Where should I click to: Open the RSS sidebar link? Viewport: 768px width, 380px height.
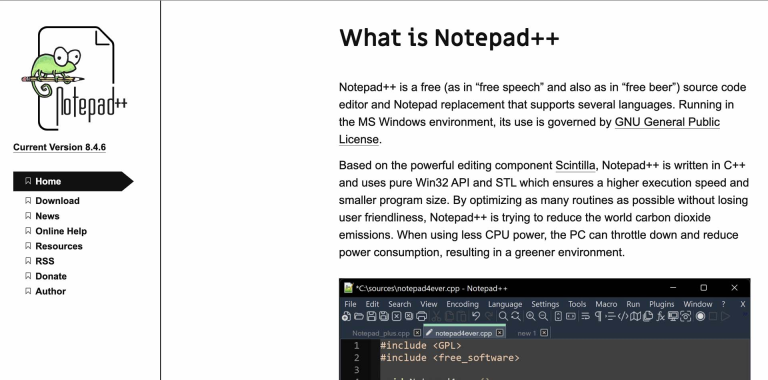(x=45, y=261)
